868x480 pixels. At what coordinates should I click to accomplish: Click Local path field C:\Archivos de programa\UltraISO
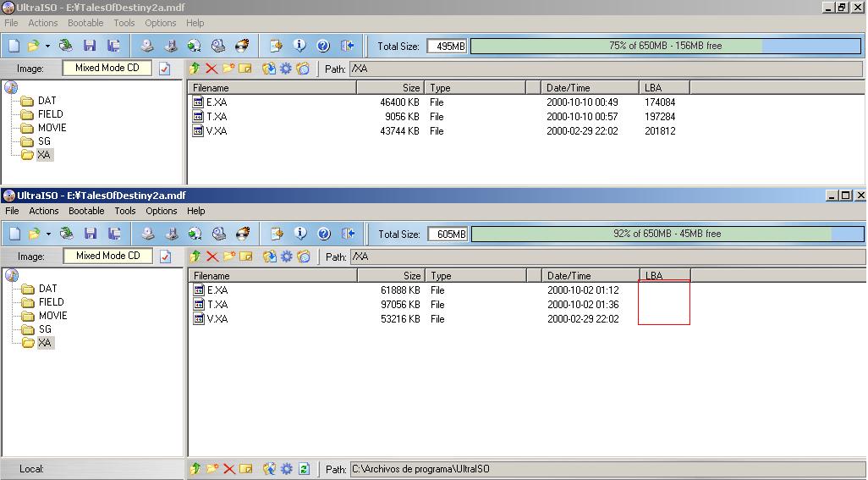(x=607, y=469)
